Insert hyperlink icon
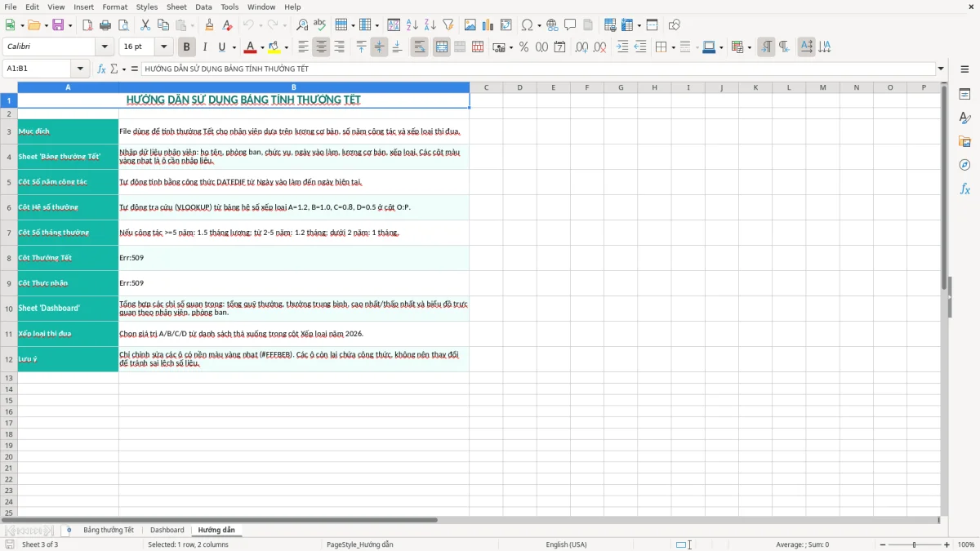This screenshot has height=551, width=980. pyautogui.click(x=552, y=25)
